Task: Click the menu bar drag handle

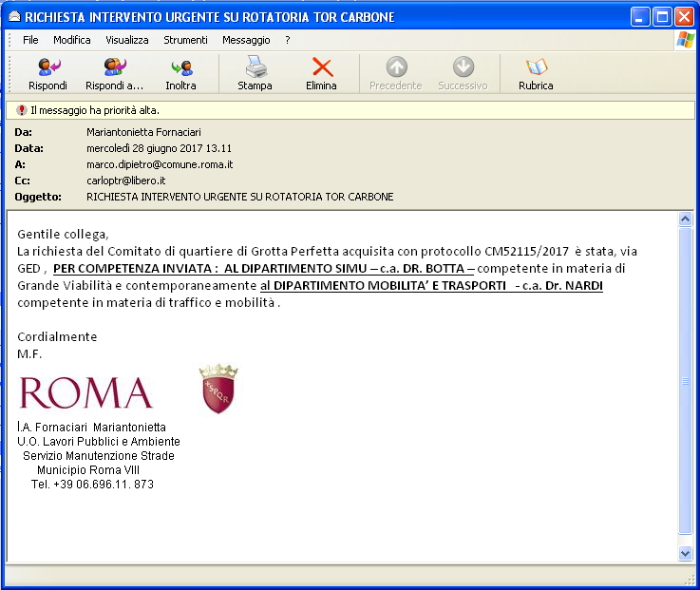Action: pyautogui.click(x=9, y=40)
